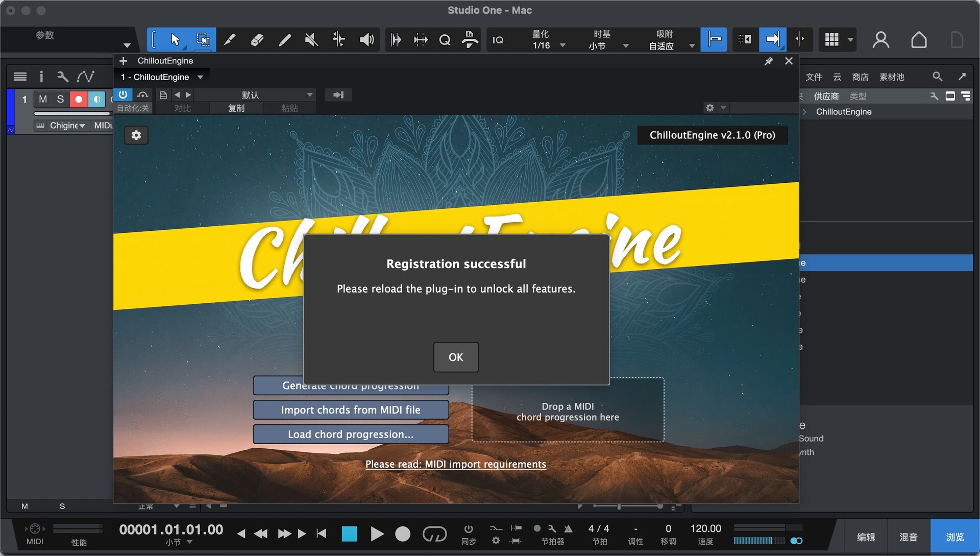The height and width of the screenshot is (556, 980).
Task: Adjust the track 1 volume fader
Action: tap(71, 113)
